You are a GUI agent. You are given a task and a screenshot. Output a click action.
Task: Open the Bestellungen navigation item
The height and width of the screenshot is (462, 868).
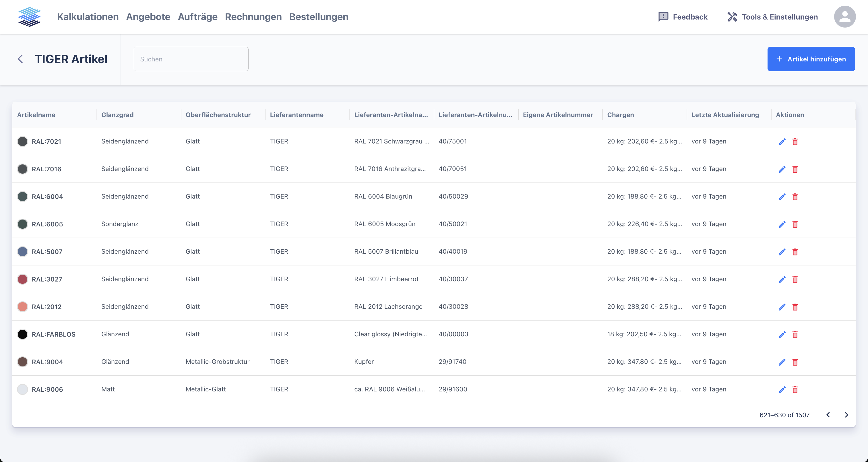click(318, 17)
